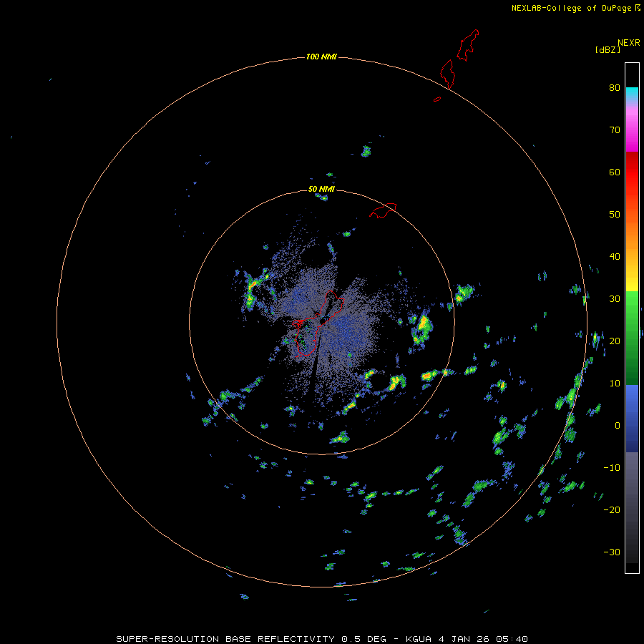Click the 10 value on the dBZ scale

(615, 384)
